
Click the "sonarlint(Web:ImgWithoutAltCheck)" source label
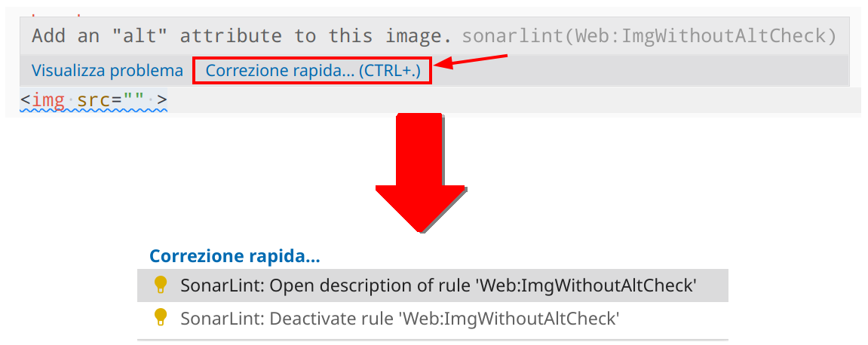click(x=649, y=35)
